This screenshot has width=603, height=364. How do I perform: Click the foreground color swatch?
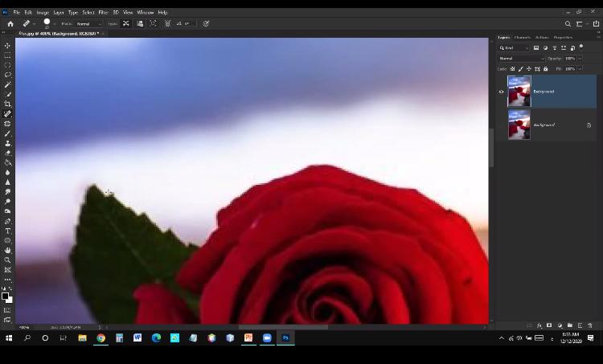pos(5,295)
